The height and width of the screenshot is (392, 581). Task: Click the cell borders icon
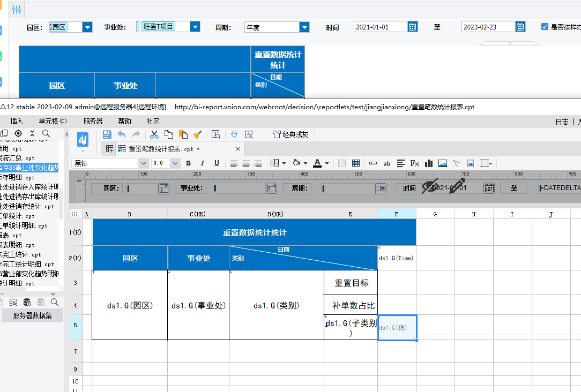tap(274, 163)
